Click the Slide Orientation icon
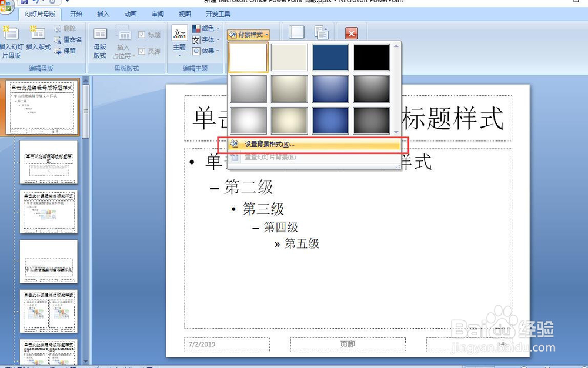 click(321, 32)
